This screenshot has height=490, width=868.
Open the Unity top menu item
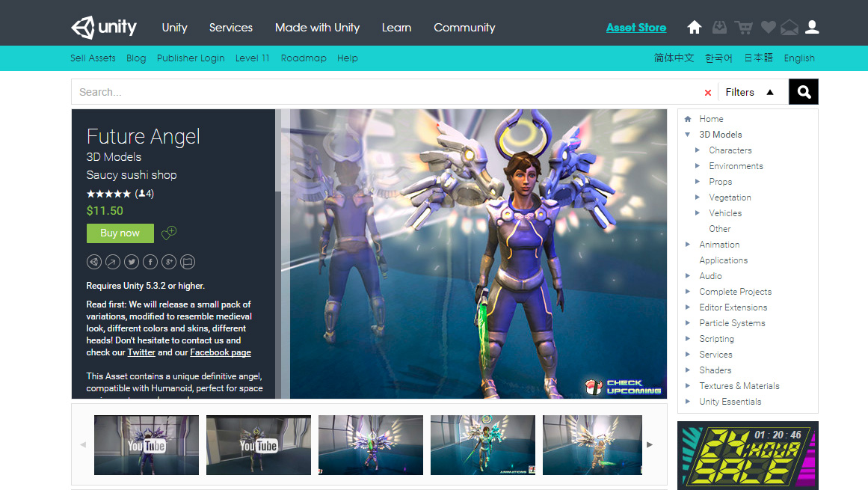point(174,28)
